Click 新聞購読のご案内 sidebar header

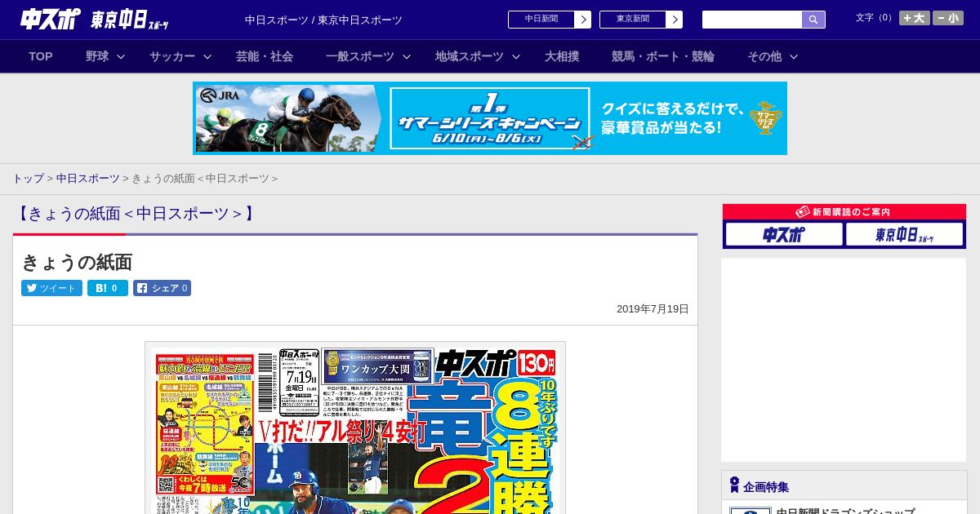pos(844,212)
